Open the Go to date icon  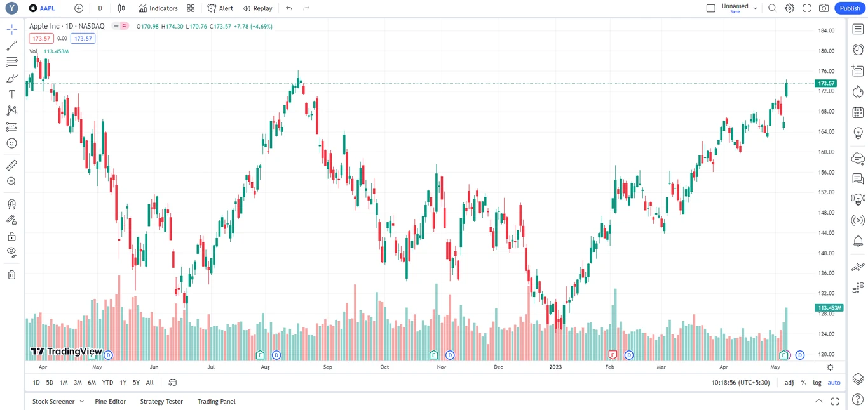pos(172,383)
